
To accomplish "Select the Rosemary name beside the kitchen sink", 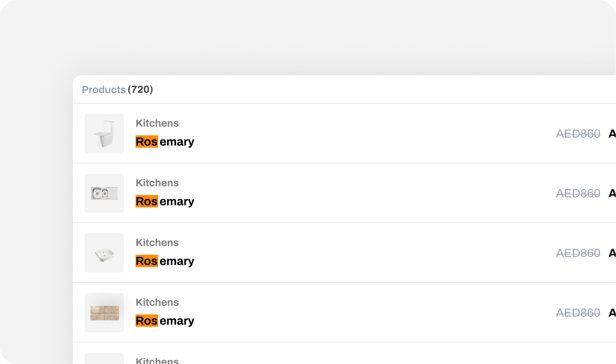I will 165,201.
